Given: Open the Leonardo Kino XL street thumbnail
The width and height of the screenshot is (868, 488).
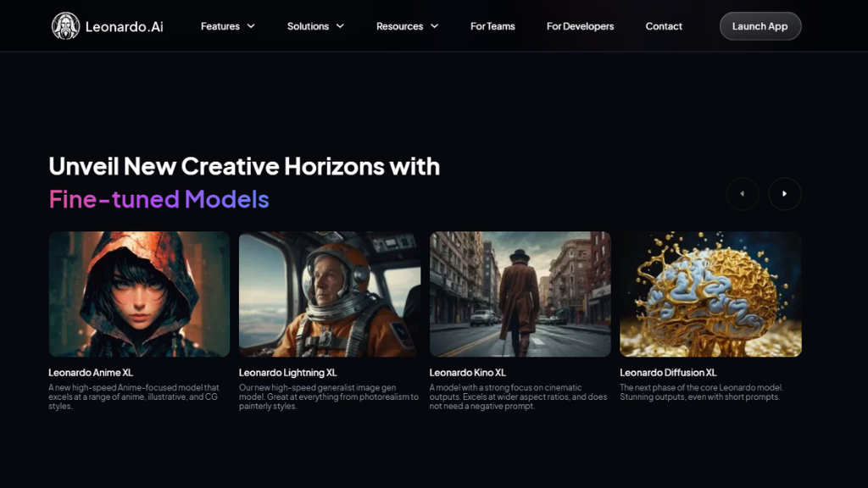Looking at the screenshot, I should coord(520,294).
